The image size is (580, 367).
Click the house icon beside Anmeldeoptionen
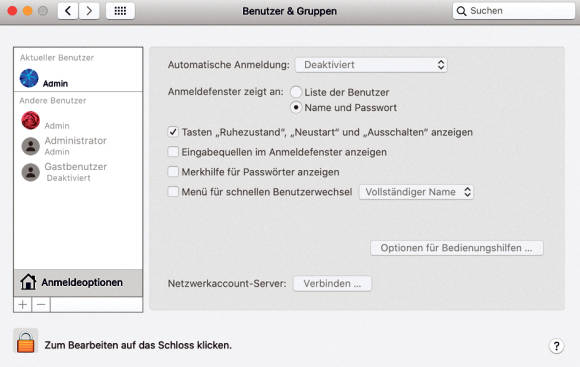pos(28,282)
